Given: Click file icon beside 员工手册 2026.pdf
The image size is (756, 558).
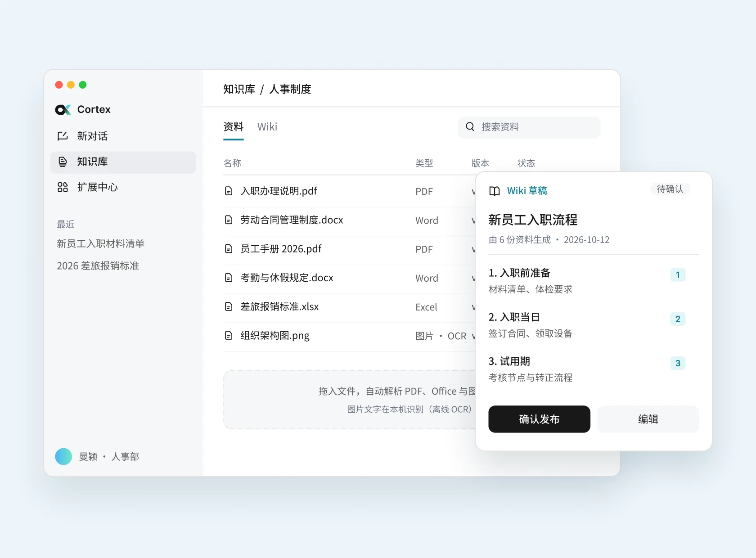Looking at the screenshot, I should pos(229,249).
